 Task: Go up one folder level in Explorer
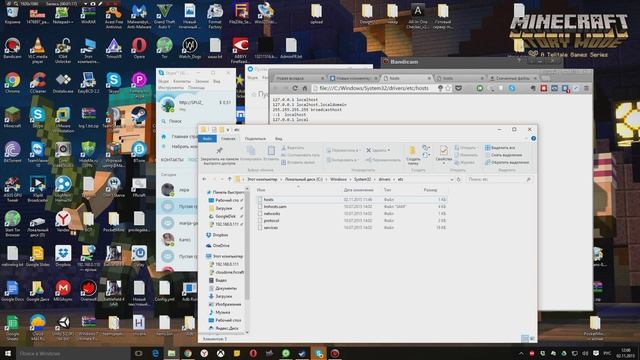pos(230,179)
